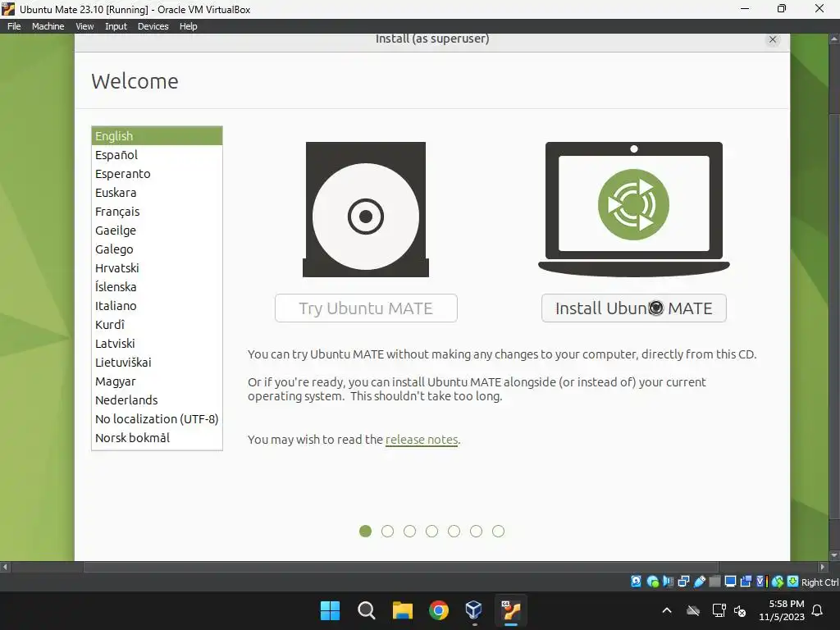The height and width of the screenshot is (630, 840).
Task: Select Euskara in the language list
Action: click(157, 192)
